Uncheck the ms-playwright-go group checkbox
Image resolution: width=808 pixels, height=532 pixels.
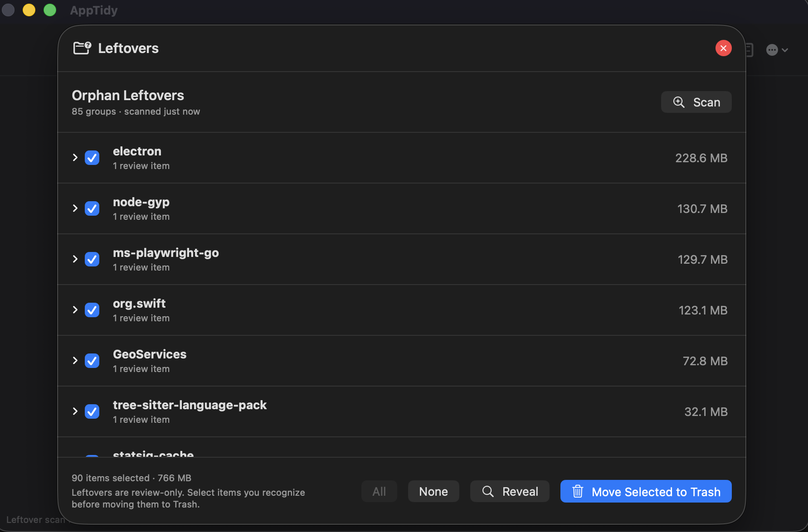[92, 259]
